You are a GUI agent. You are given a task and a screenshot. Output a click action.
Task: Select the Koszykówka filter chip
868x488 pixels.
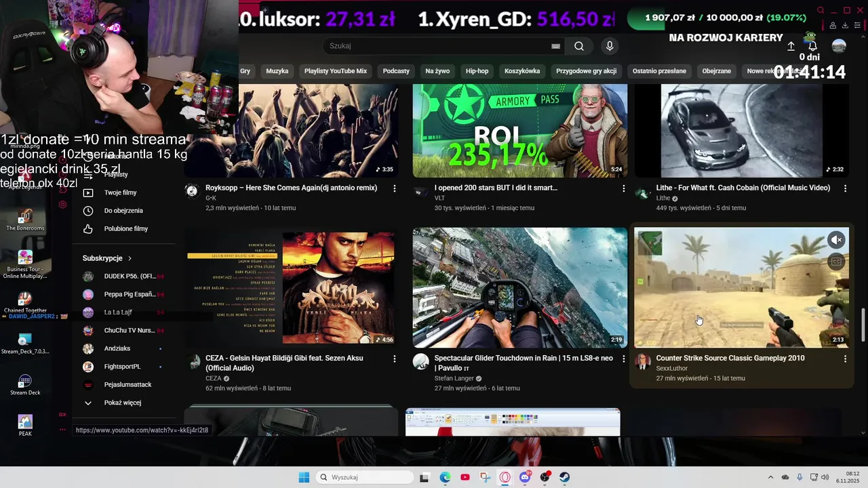pyautogui.click(x=522, y=70)
